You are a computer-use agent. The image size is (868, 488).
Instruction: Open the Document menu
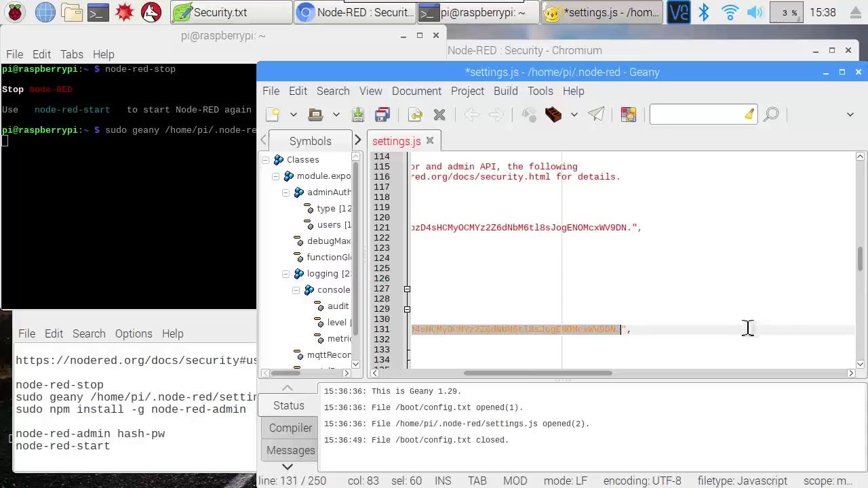[416, 91]
